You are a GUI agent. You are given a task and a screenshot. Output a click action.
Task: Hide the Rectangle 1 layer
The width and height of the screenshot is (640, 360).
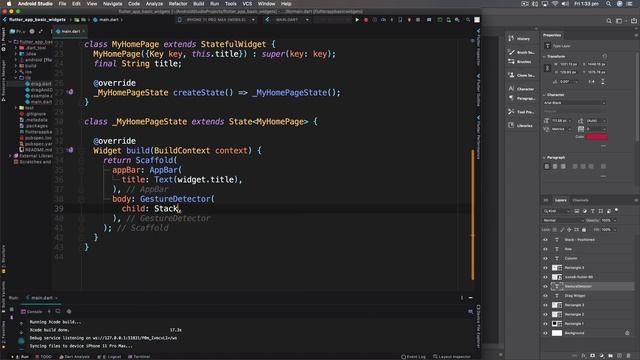coord(545,324)
